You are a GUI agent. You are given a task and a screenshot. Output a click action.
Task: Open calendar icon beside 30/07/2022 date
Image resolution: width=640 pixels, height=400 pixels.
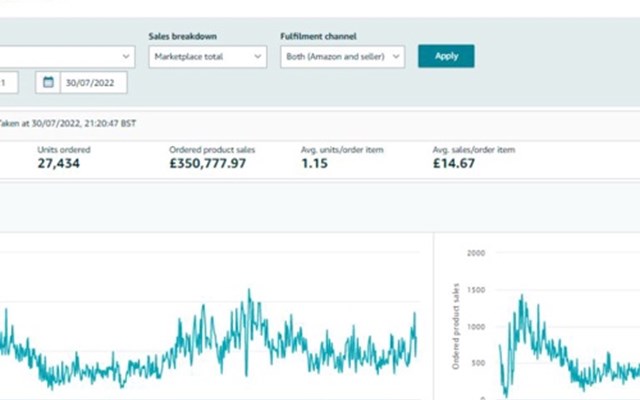(x=48, y=82)
